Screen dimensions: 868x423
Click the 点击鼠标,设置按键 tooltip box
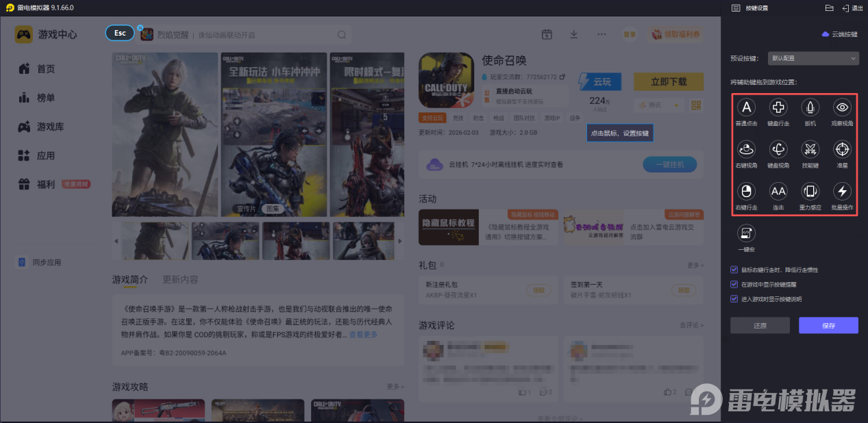[x=619, y=133]
